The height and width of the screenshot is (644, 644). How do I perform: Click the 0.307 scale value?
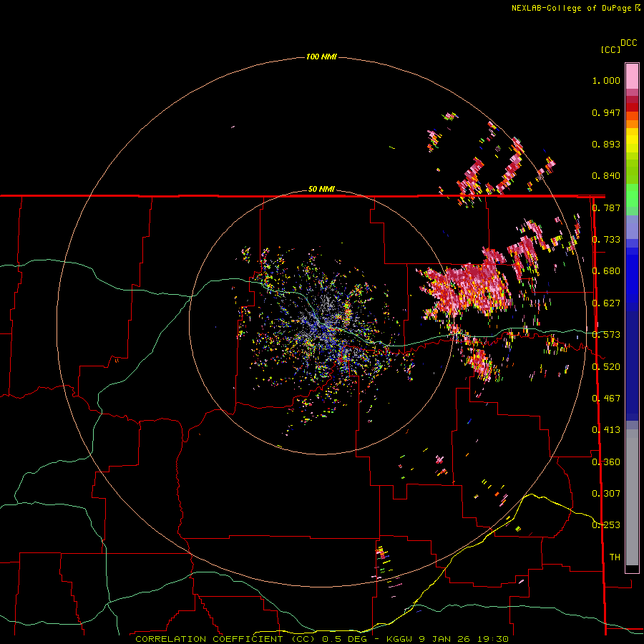point(606,494)
